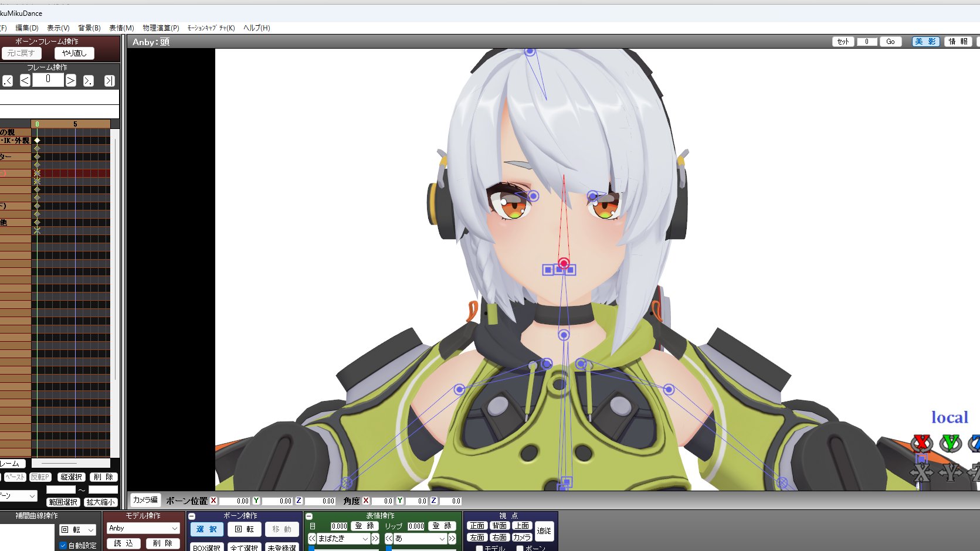The width and height of the screenshot is (980, 551).
Task: Click the gray Y move gizmo
Action: click(x=950, y=472)
